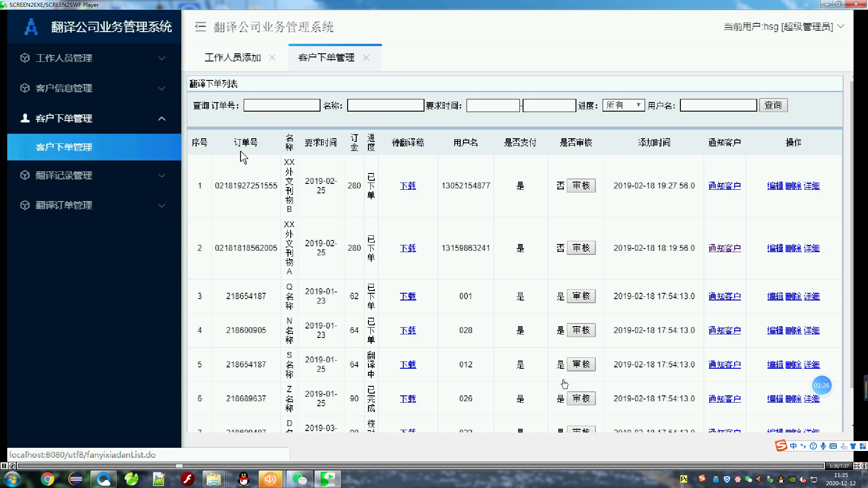
Task: Open Sogou toolbox grid icon
Action: click(863, 446)
